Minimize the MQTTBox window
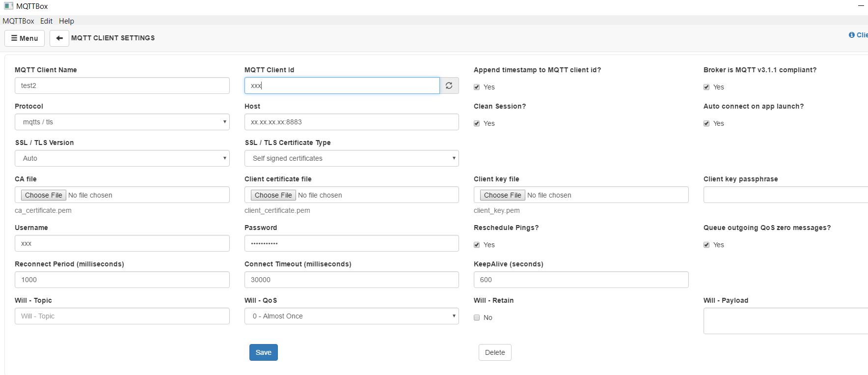This screenshot has height=375, width=868. [x=861, y=6]
